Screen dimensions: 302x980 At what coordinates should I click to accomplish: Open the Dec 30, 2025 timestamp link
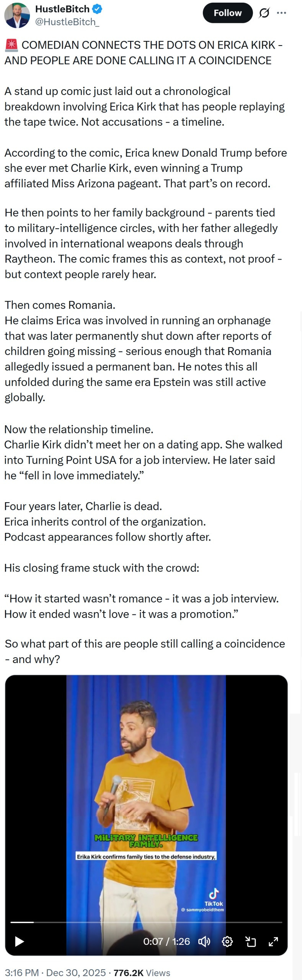(x=76, y=973)
